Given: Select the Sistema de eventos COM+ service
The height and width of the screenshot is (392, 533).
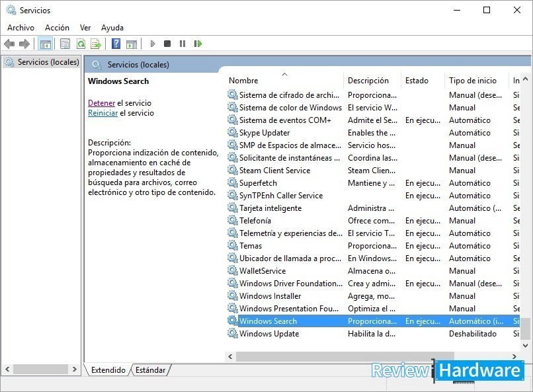Looking at the screenshot, I should [x=373, y=120].
